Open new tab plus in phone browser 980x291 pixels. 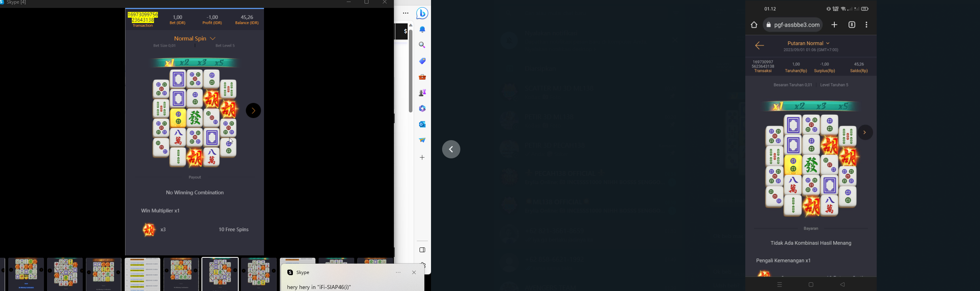coord(834,25)
